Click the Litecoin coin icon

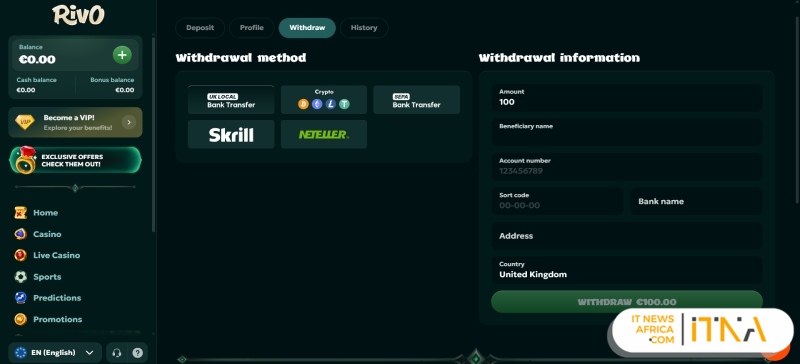point(331,104)
